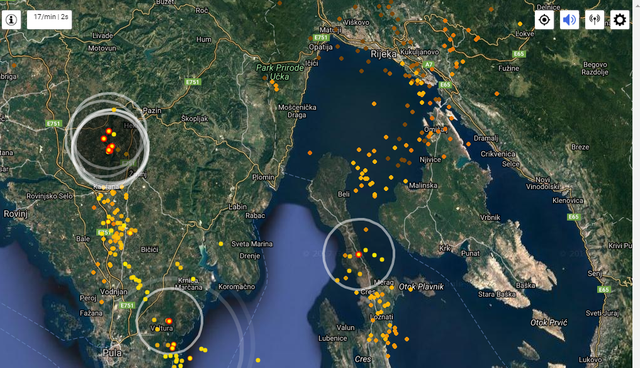Click the A7 highway shield near Rijeka
Screen dimensions: 640x368
[x=428, y=64]
